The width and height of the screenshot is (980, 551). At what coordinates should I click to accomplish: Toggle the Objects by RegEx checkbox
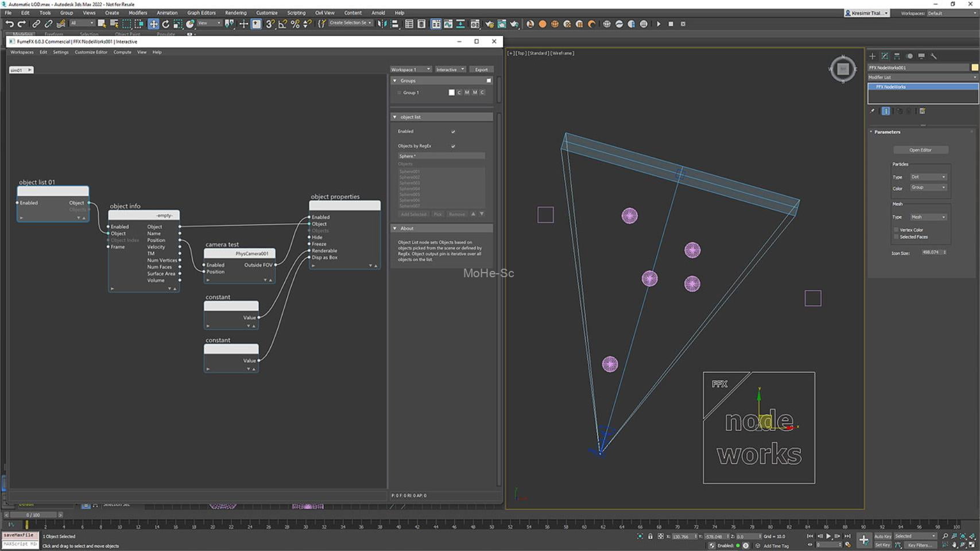[453, 146]
